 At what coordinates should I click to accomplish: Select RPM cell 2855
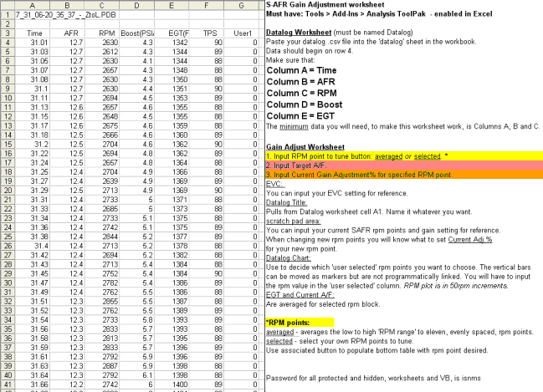click(x=102, y=302)
